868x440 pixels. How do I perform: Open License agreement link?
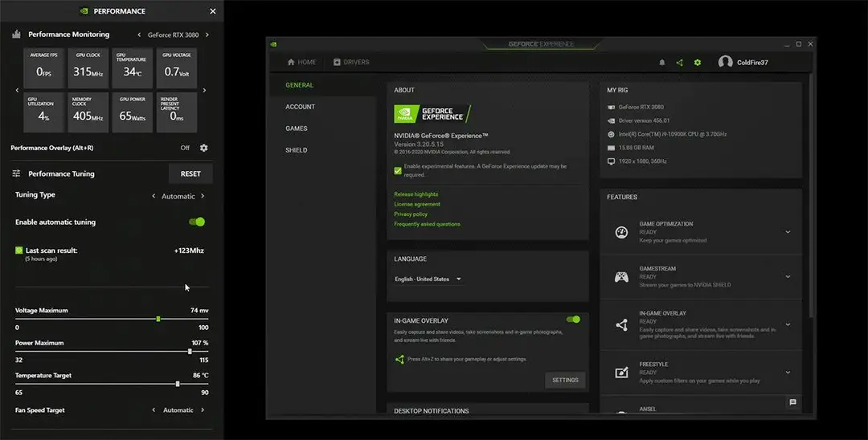(417, 204)
